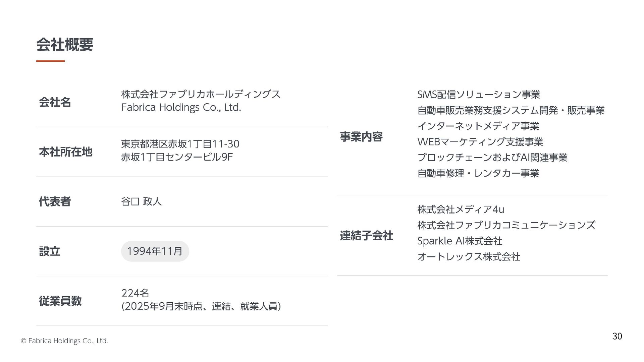Select the address line 東京都港区赤坂1丁目11-30
644x362 pixels.
(180, 144)
